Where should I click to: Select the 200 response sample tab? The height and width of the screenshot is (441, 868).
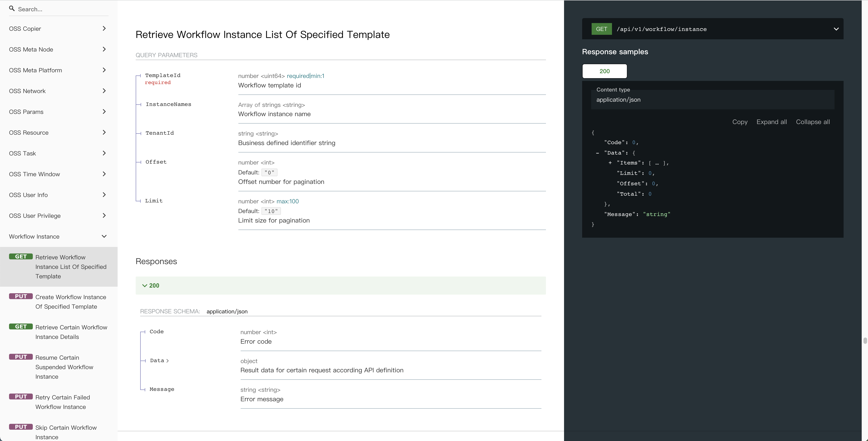coord(604,71)
